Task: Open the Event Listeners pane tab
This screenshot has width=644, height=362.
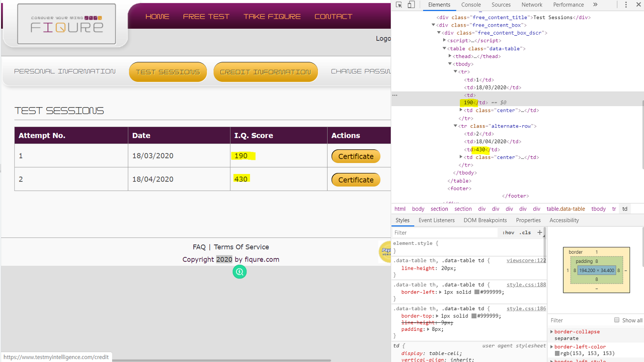Action: point(437,220)
